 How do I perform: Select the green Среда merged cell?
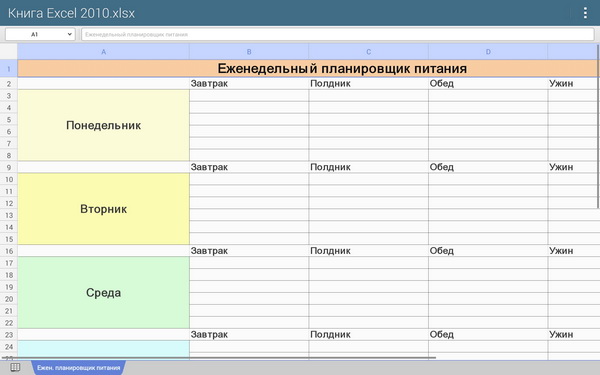[x=103, y=293]
